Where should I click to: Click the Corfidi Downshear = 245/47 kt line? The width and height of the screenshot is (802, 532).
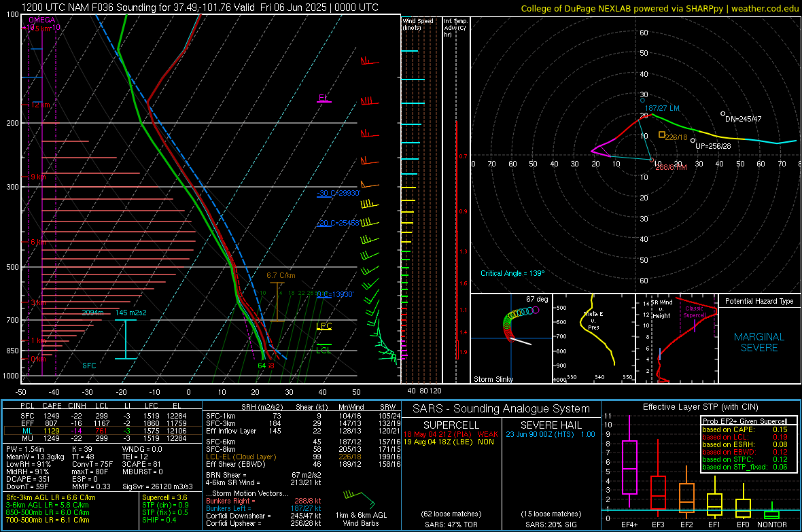[x=263, y=516]
